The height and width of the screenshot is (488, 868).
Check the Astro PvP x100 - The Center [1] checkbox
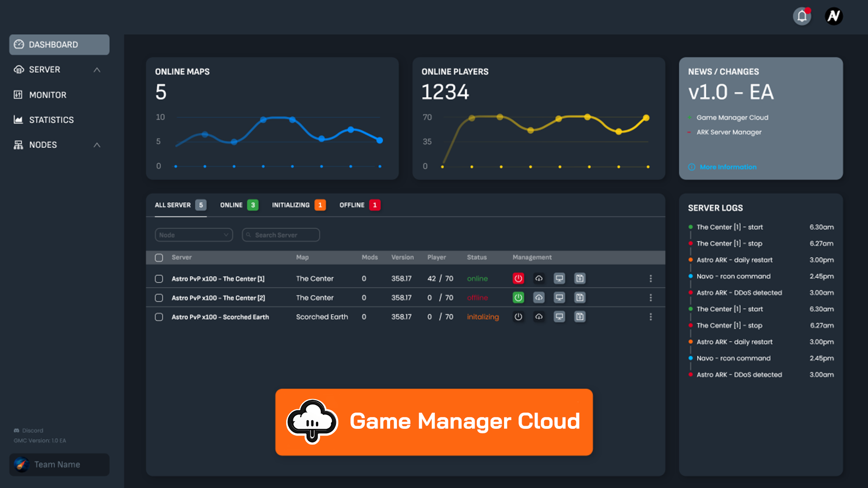pyautogui.click(x=159, y=279)
